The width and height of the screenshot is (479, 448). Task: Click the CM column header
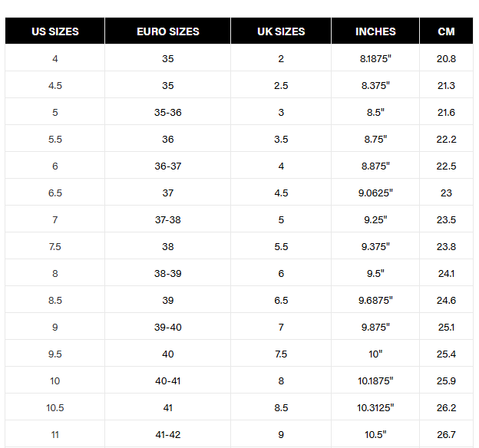[x=446, y=31]
